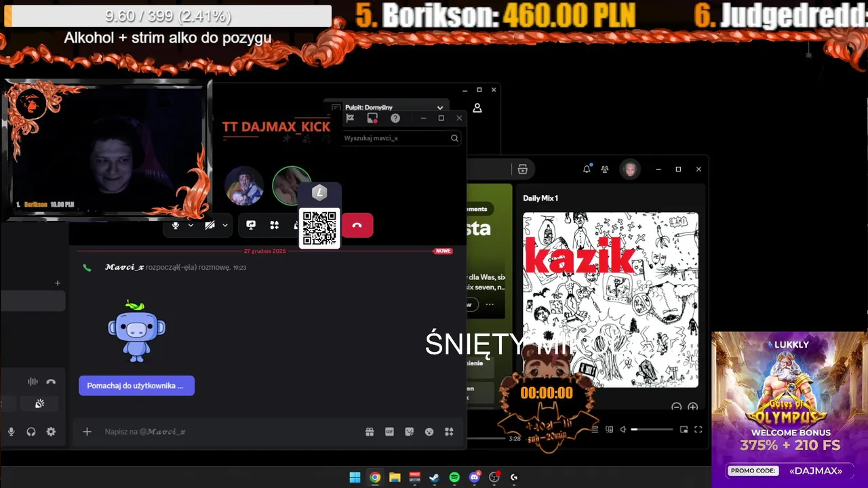The width and height of the screenshot is (868, 488).
Task: Open the apps icon in Discord message bar
Action: coord(448,432)
